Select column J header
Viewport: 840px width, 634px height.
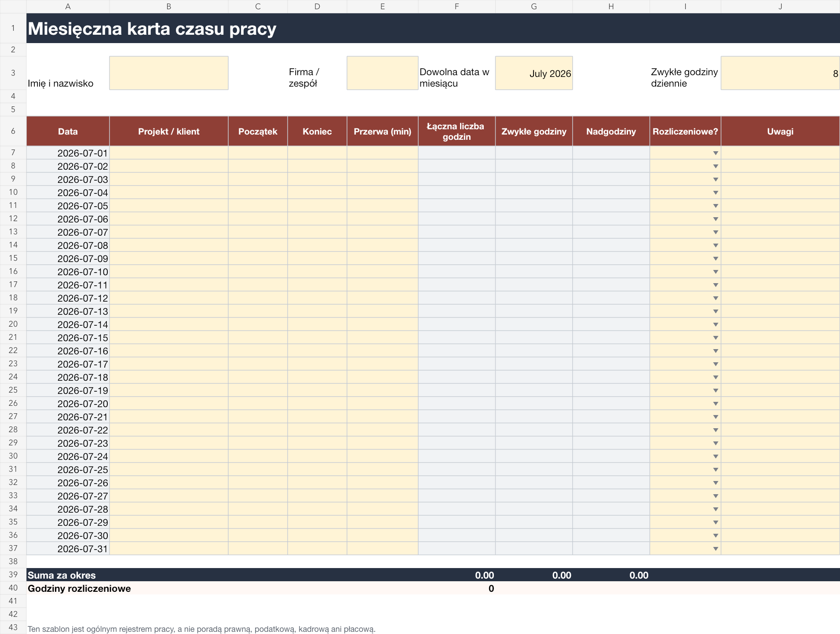780,7
